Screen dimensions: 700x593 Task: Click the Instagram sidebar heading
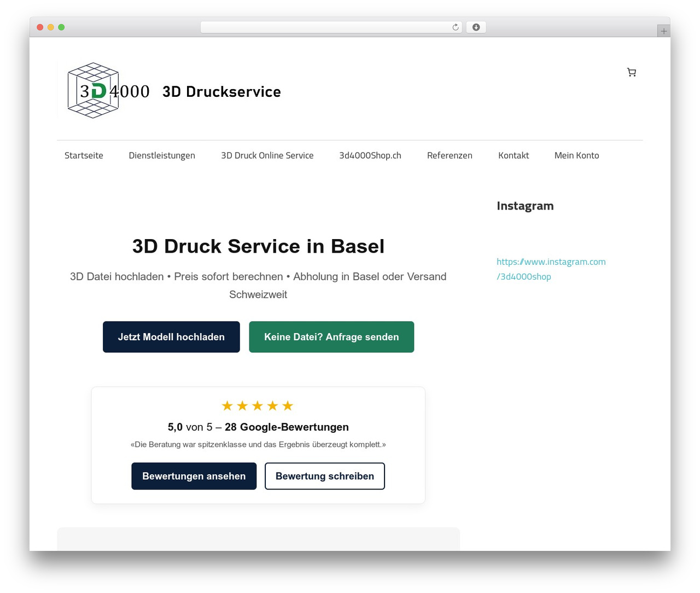pyautogui.click(x=525, y=206)
